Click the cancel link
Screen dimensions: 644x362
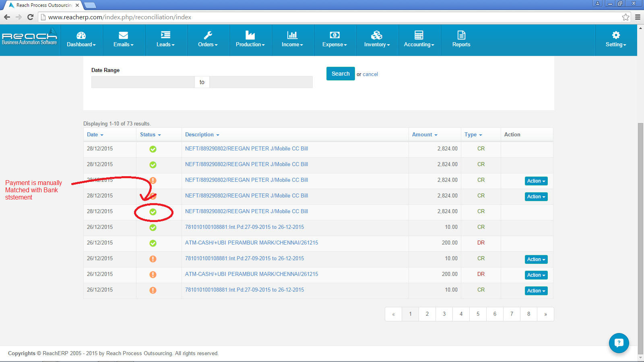point(370,74)
